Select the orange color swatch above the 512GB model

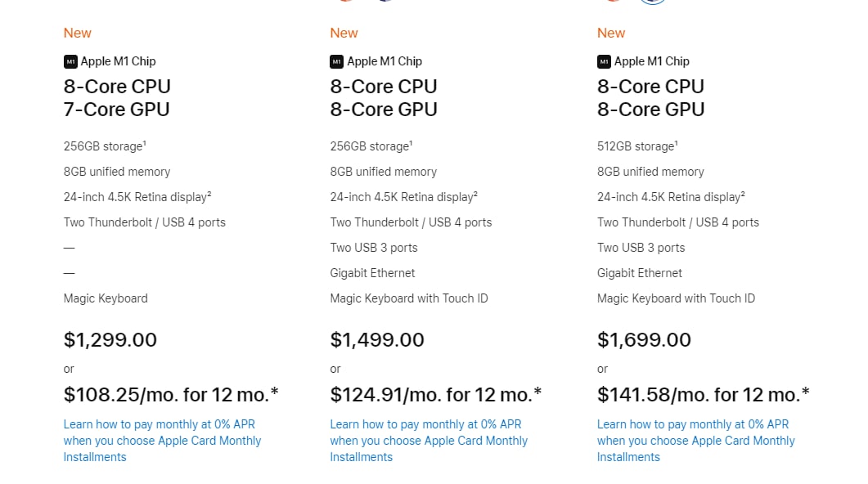click(613, 1)
